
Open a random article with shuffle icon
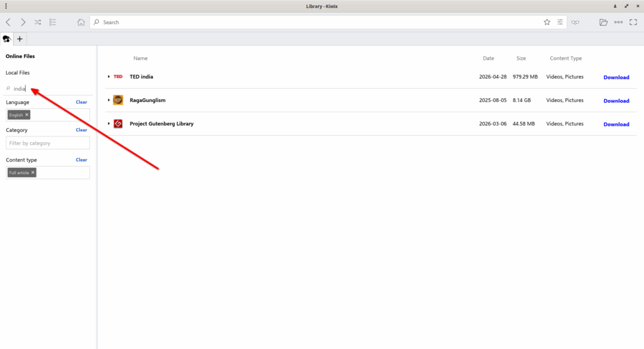[x=38, y=22]
